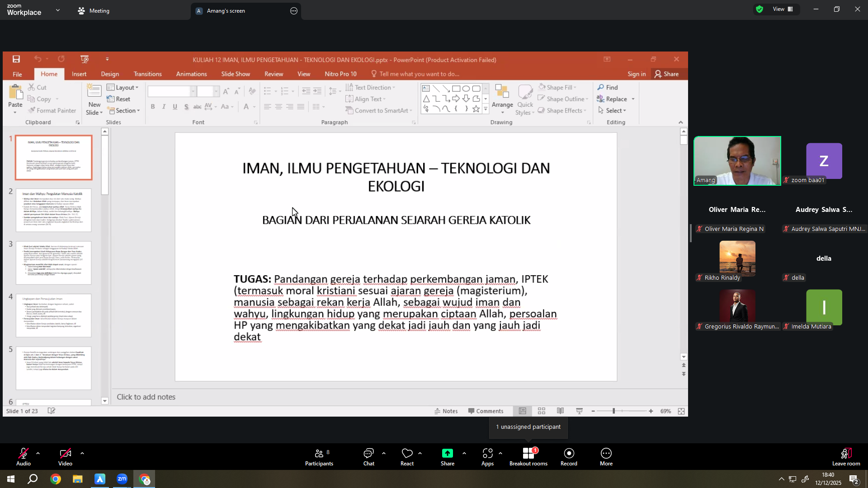The width and height of the screenshot is (868, 488).
Task: Click Sign in on PowerPoint
Action: click(x=637, y=74)
